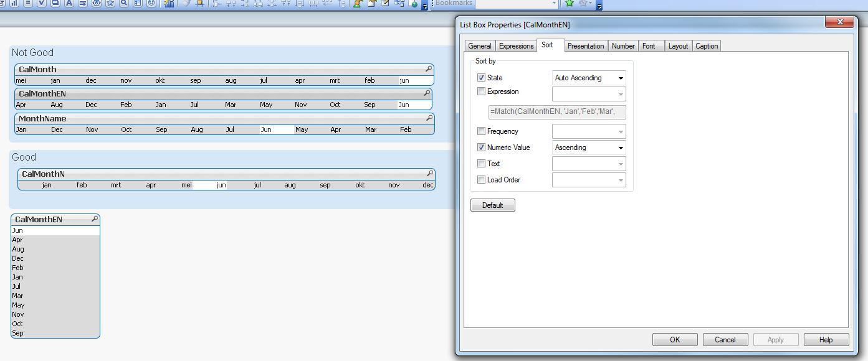
Task: Open the Bookmarks dropdown in the toolbar
Action: 554,3
